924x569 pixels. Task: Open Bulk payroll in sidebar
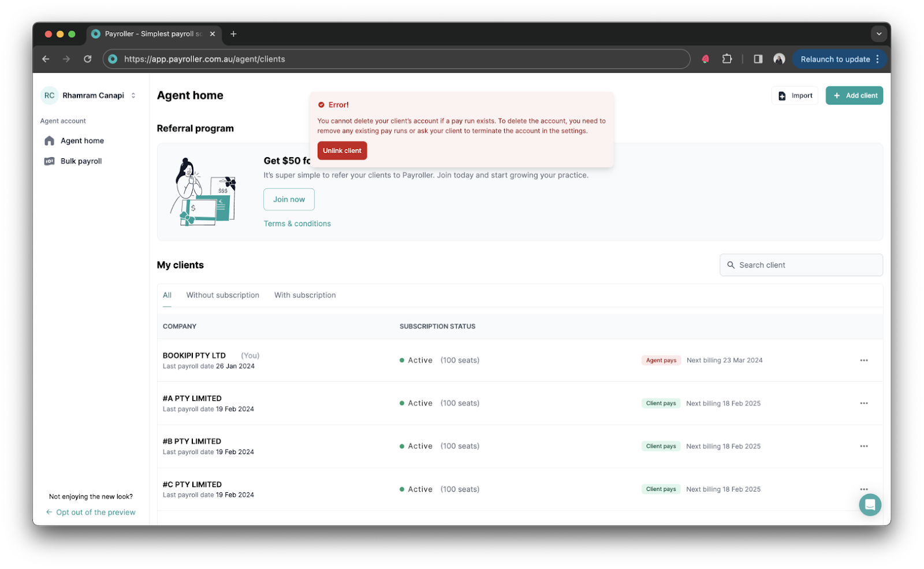81,161
